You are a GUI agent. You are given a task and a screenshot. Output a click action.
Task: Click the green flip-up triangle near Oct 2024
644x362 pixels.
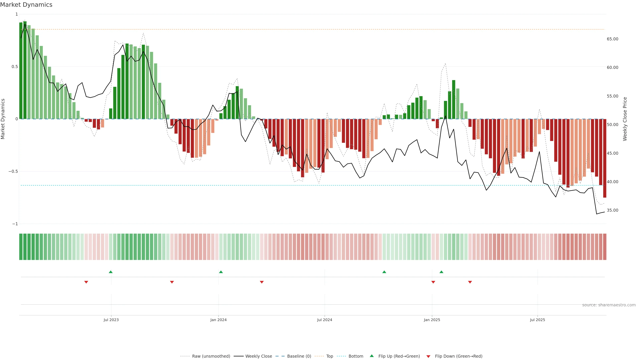click(x=384, y=272)
